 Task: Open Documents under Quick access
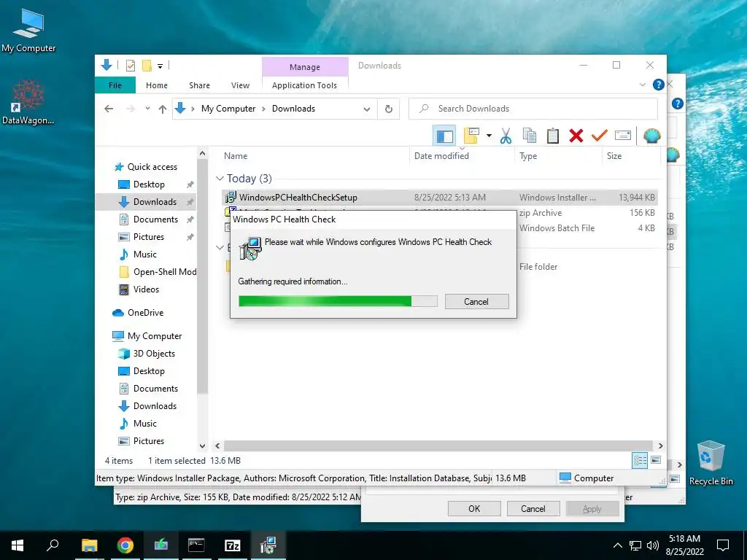point(155,219)
